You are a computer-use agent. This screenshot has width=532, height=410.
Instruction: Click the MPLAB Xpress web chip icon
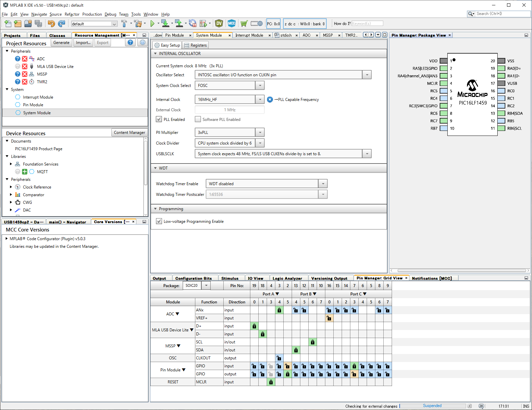click(x=257, y=23)
